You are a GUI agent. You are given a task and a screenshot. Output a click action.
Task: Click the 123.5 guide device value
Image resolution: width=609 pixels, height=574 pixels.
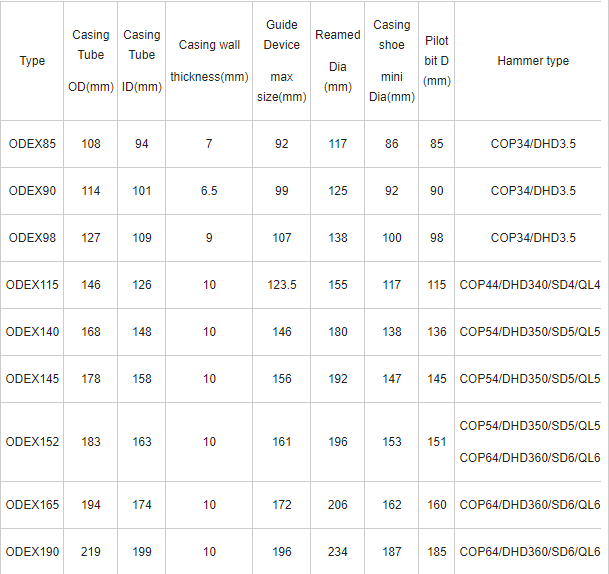pyautogui.click(x=282, y=285)
